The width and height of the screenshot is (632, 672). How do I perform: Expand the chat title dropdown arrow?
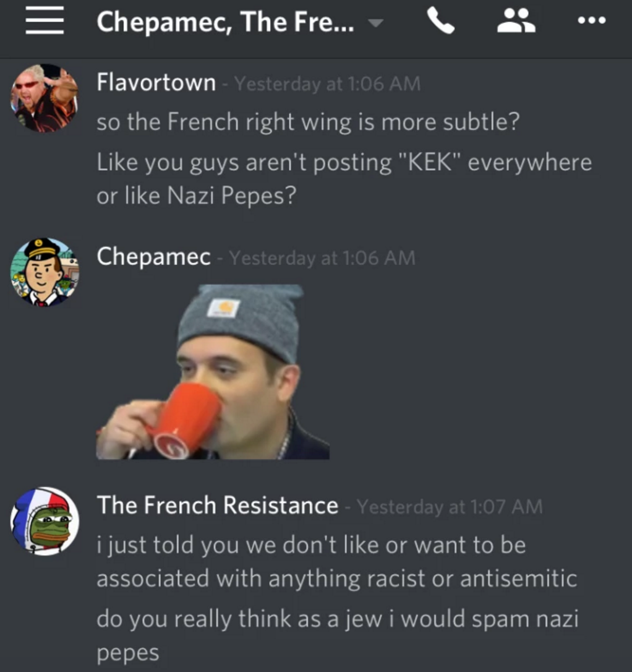375,23
